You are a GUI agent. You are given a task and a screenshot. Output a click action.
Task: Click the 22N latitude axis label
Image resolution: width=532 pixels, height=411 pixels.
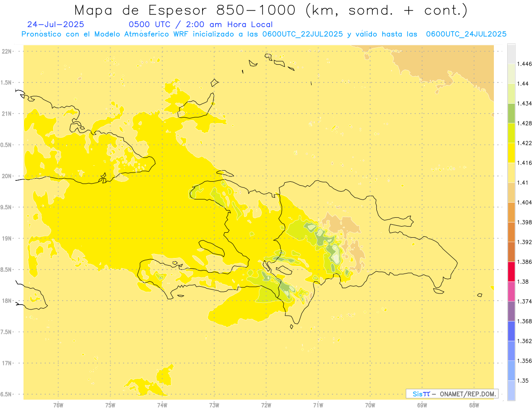point(7,51)
